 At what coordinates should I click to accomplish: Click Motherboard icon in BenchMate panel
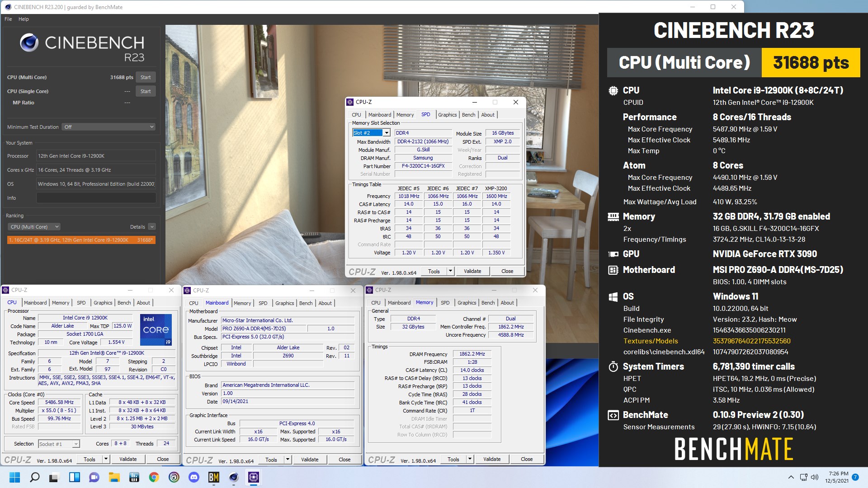613,270
